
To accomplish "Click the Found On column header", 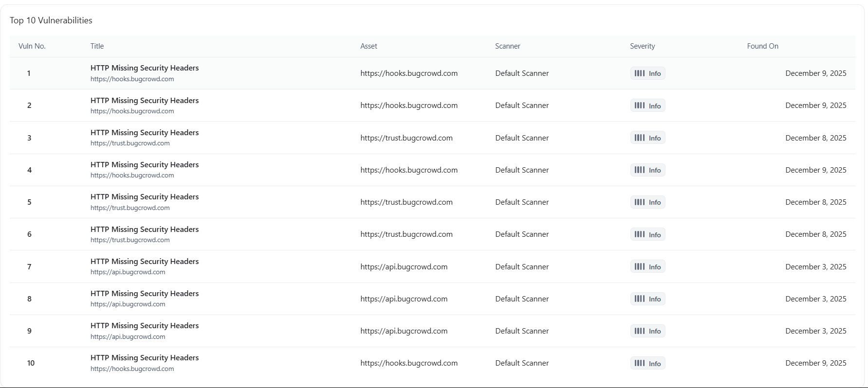I will point(763,46).
